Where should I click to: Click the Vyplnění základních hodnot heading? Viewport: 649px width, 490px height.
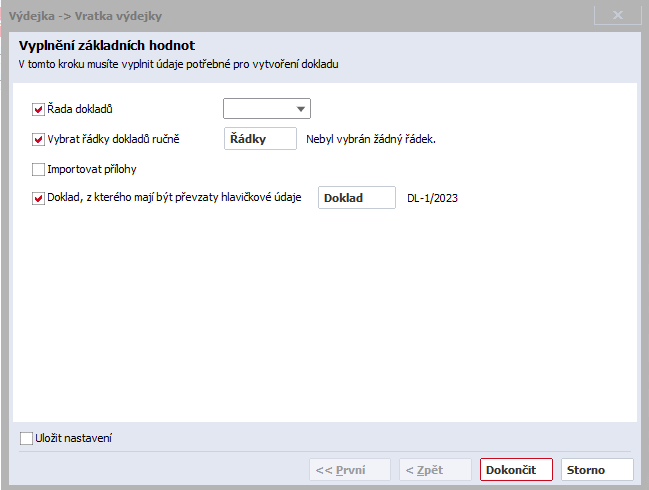(107, 45)
